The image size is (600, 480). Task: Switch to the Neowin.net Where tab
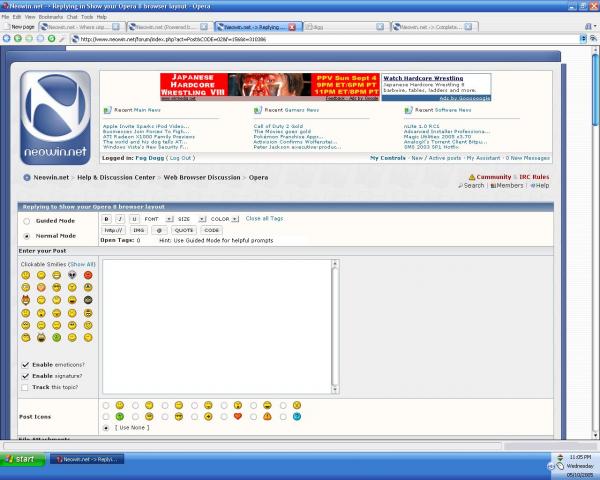pos(80,27)
